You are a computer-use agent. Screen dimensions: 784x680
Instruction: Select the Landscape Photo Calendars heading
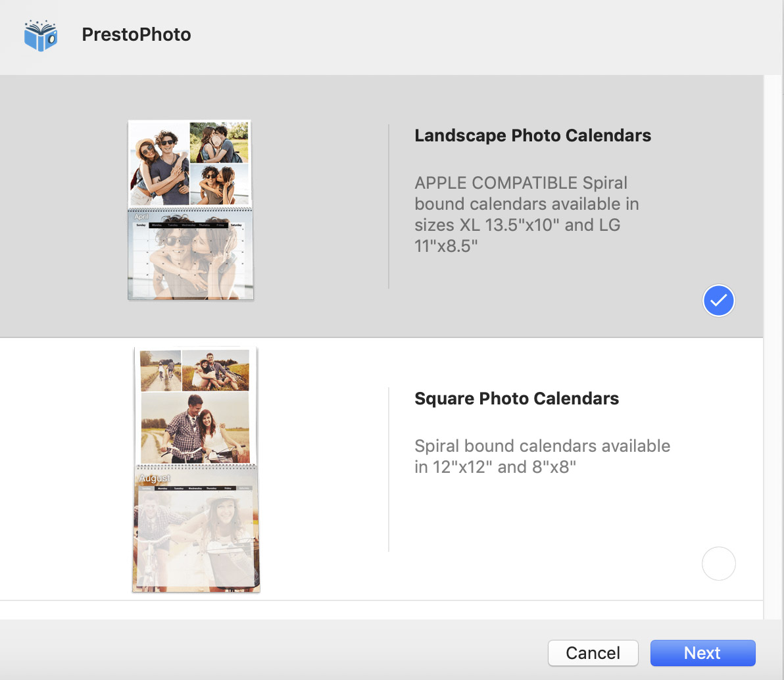tap(533, 135)
